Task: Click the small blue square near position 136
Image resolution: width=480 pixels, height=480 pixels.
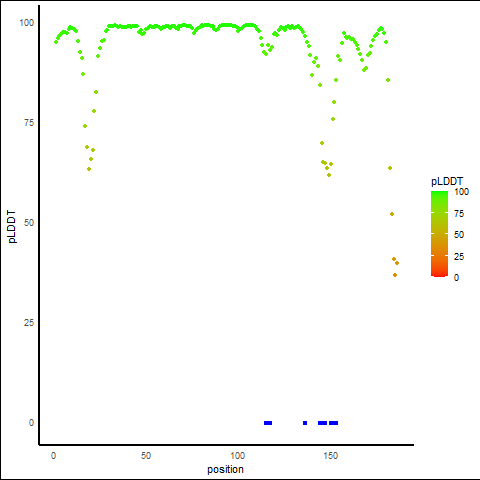Action: 305,423
